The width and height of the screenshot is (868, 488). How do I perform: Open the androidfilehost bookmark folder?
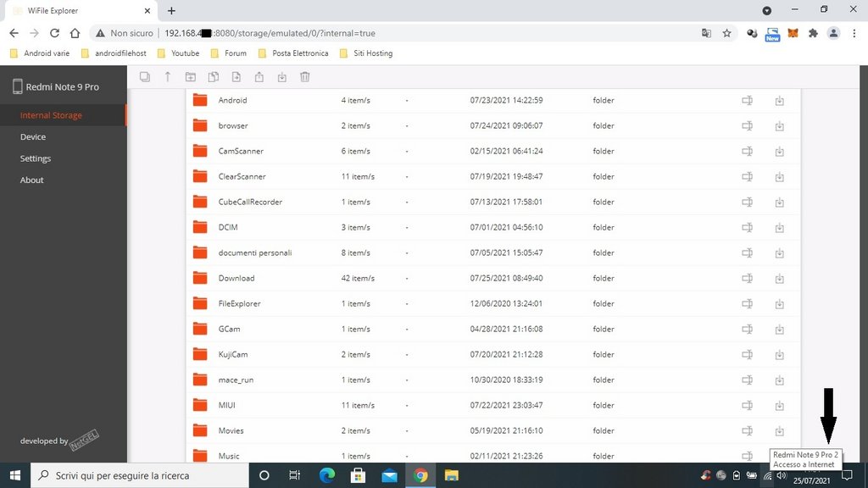114,53
